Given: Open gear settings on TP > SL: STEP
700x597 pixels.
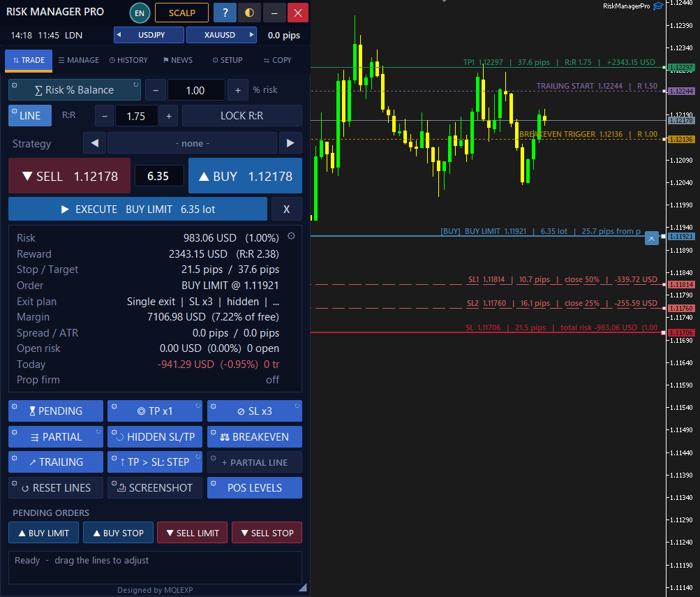Looking at the screenshot, I should tap(114, 458).
